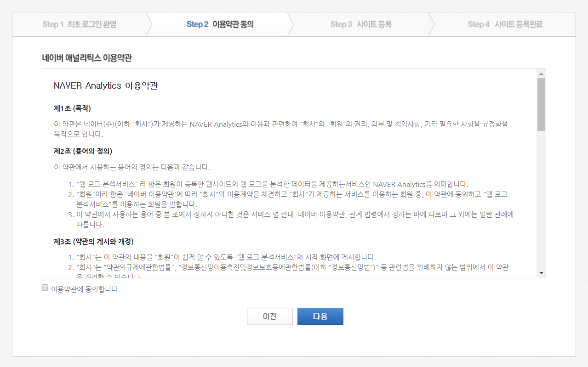588x367 pixels.
Task: Click the 제3조 (약관의 게시와 개정) heading
Action: click(94, 241)
